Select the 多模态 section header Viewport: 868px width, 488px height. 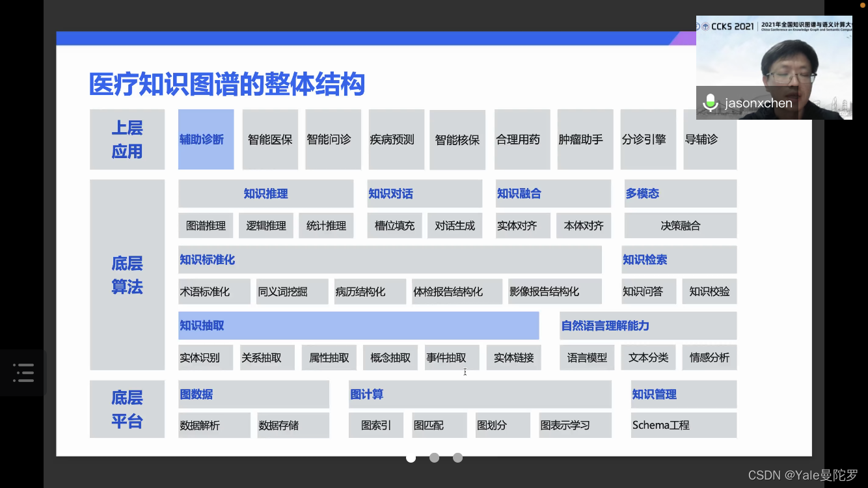tap(642, 193)
